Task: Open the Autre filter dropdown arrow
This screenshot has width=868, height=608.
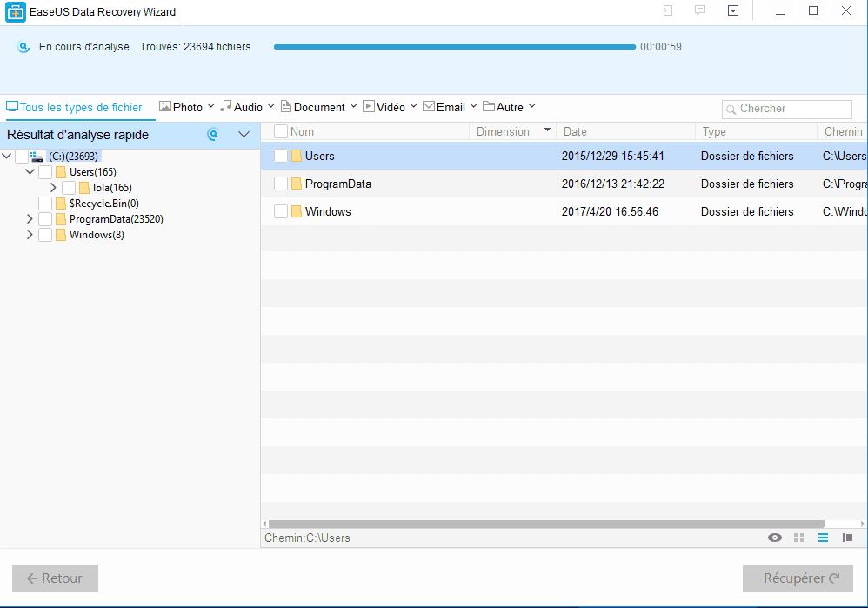Action: 532,106
